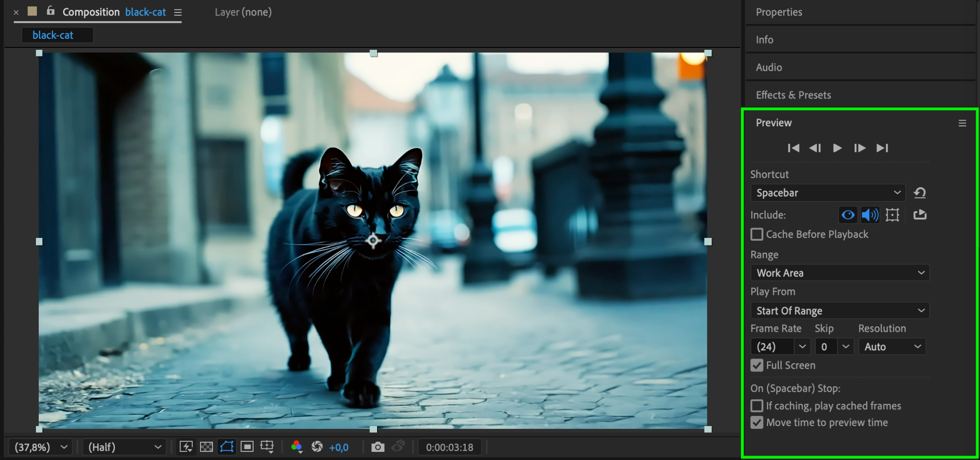Toggle mask and shape path visibility icon
980x460 pixels.
227,447
